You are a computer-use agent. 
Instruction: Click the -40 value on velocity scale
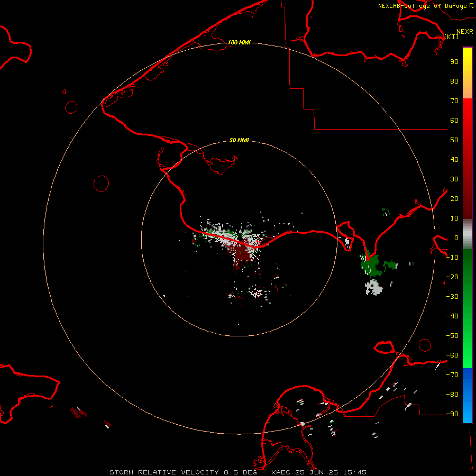[452, 316]
